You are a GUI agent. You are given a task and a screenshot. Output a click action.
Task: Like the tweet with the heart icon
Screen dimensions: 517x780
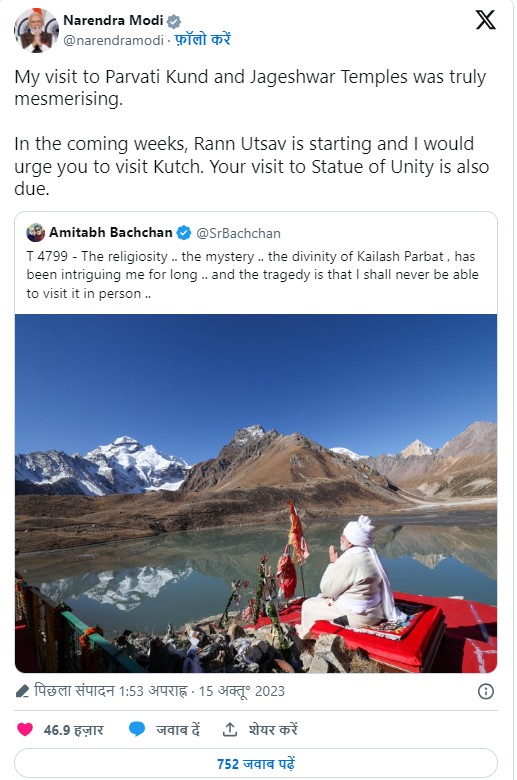pos(25,729)
